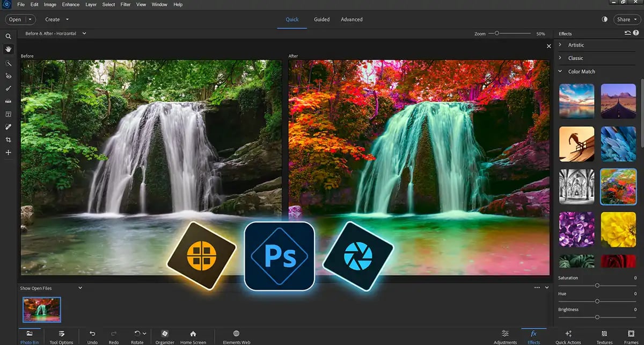This screenshot has height=345, width=644.
Task: Open the Show Open Files dropdown
Action: [52, 288]
